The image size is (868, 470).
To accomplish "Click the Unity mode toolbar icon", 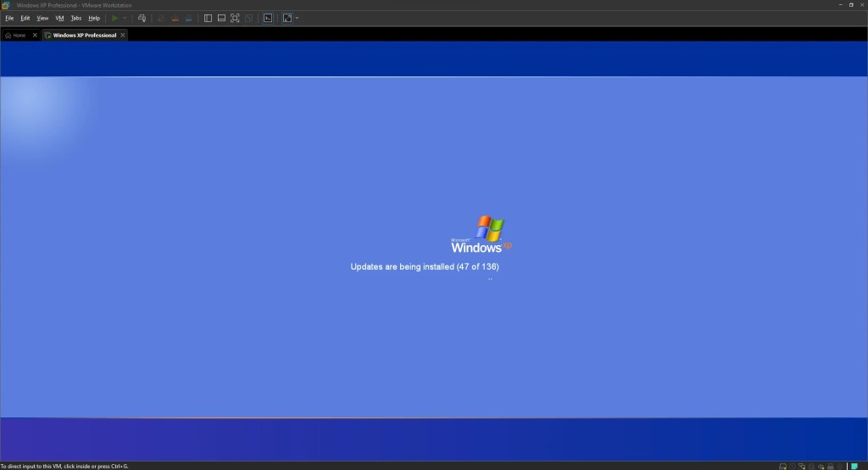I will (248, 19).
